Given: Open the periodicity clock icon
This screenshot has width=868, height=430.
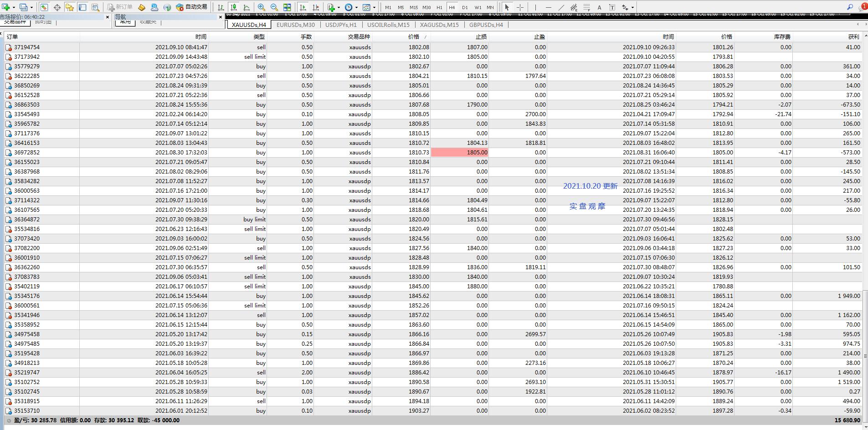Looking at the screenshot, I should click(x=349, y=7).
